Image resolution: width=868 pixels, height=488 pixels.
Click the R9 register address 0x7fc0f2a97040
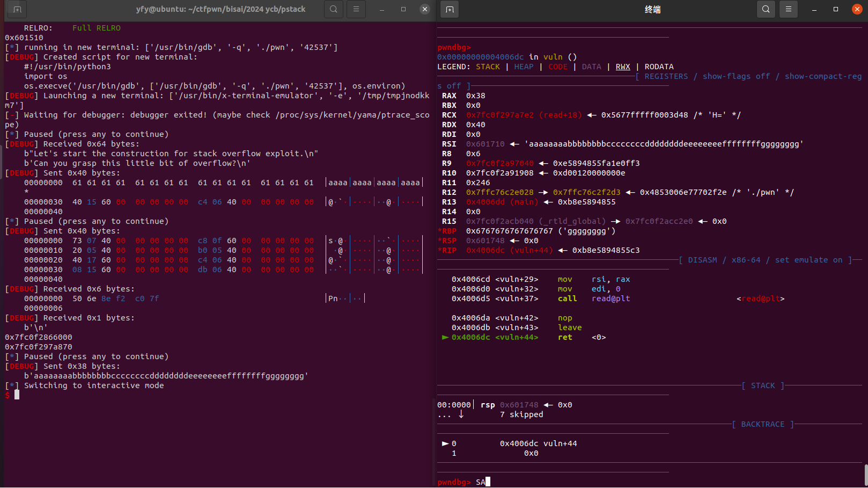(500, 163)
